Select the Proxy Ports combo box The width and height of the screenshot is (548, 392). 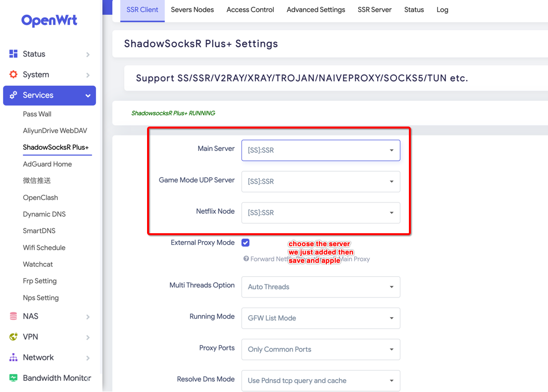click(320, 349)
